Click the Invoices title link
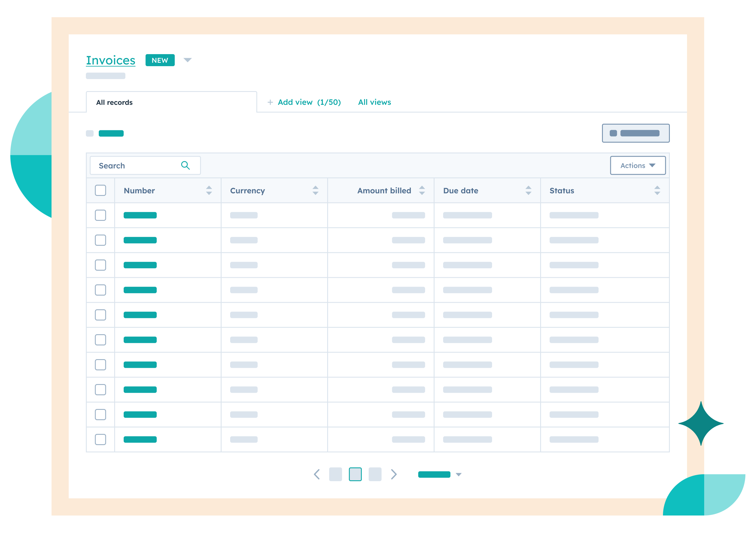 [110, 60]
